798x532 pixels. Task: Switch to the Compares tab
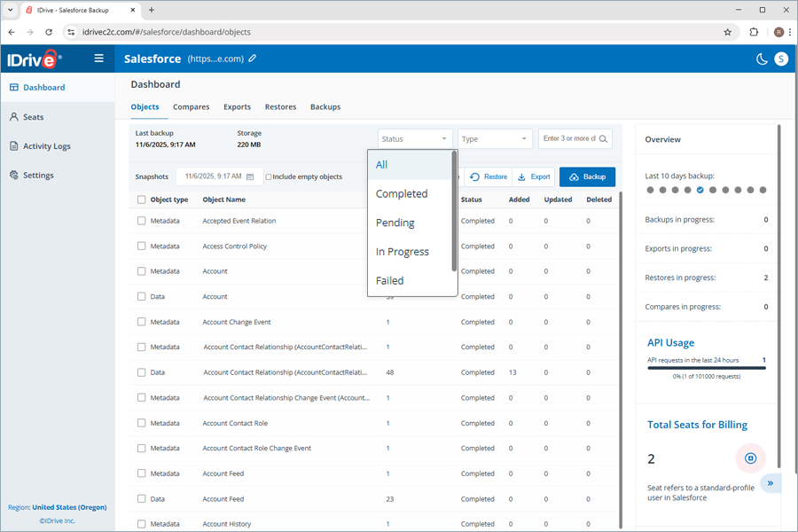tap(191, 107)
